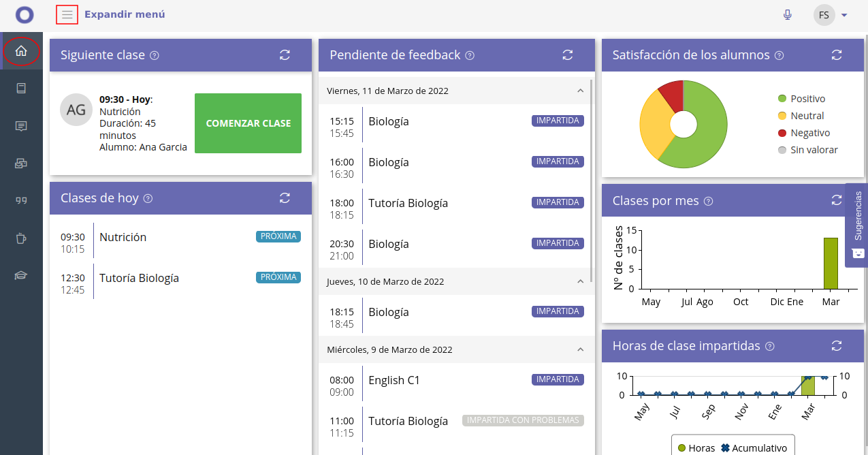Open the home dashboard sidebar icon
Image resolution: width=868 pixels, height=455 pixels.
tap(21, 51)
